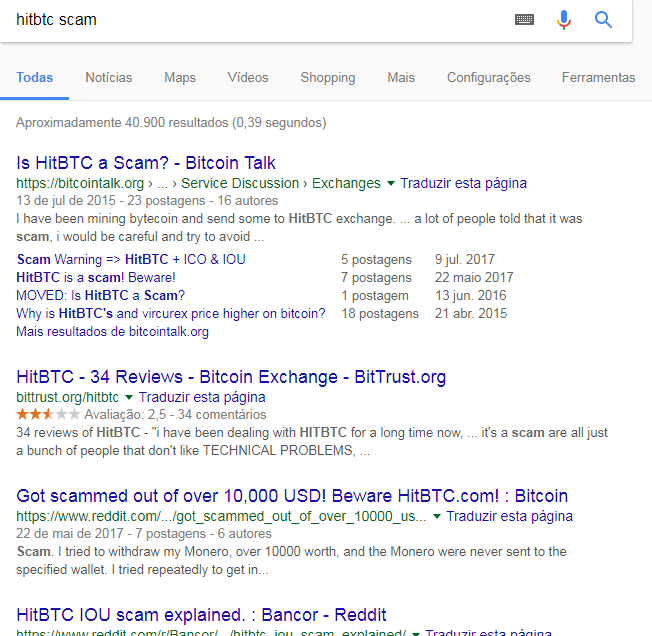Click the bittrust.org/hitbtc green URL

[x=67, y=397]
